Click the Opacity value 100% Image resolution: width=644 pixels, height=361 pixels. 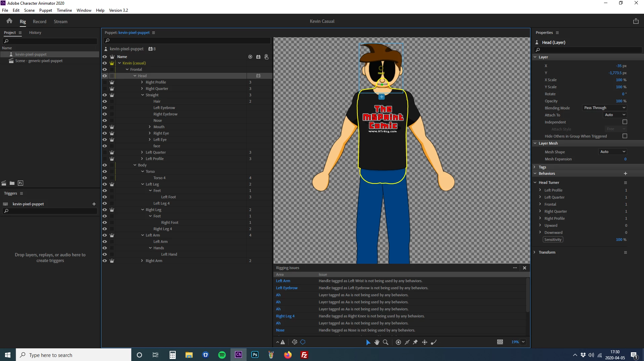[621, 101]
